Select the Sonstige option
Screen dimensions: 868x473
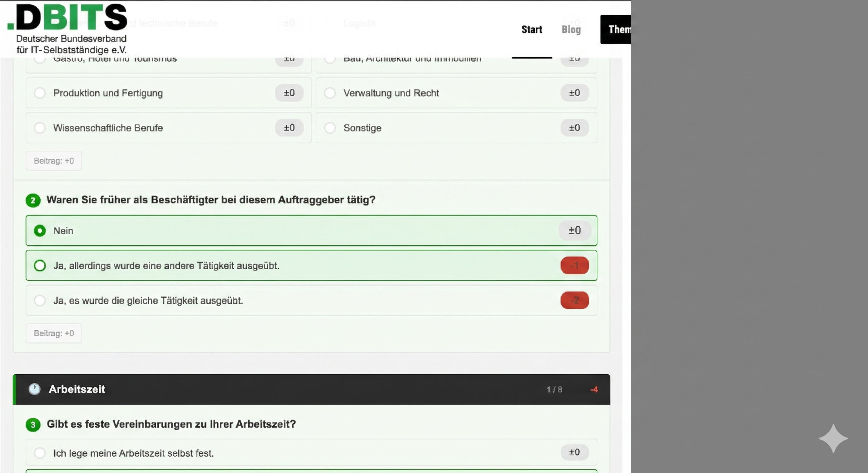click(330, 128)
